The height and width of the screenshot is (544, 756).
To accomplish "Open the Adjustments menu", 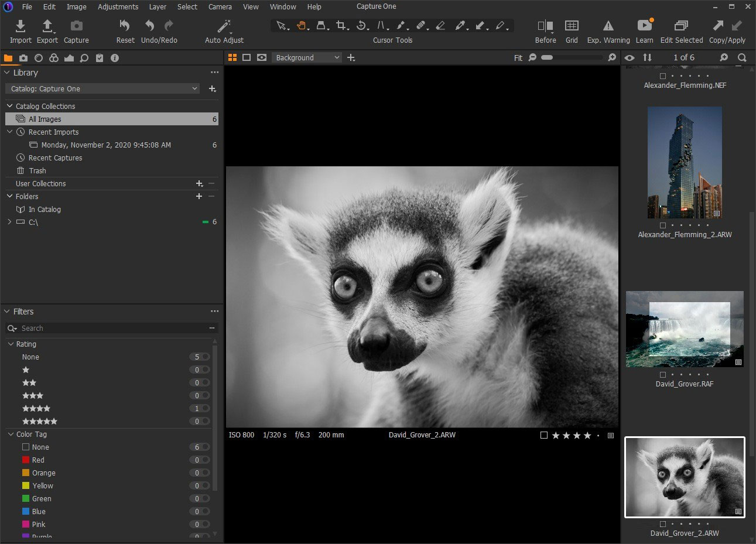I will (118, 7).
